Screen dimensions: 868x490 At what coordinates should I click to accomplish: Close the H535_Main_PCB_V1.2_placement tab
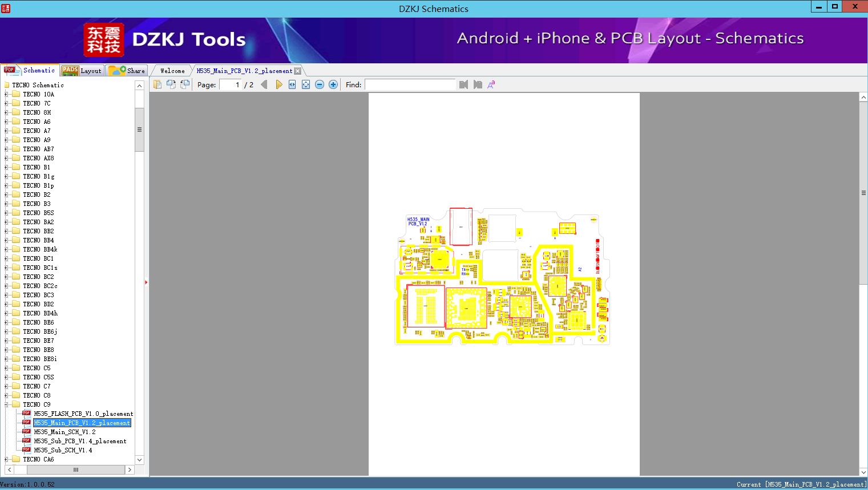click(x=297, y=71)
